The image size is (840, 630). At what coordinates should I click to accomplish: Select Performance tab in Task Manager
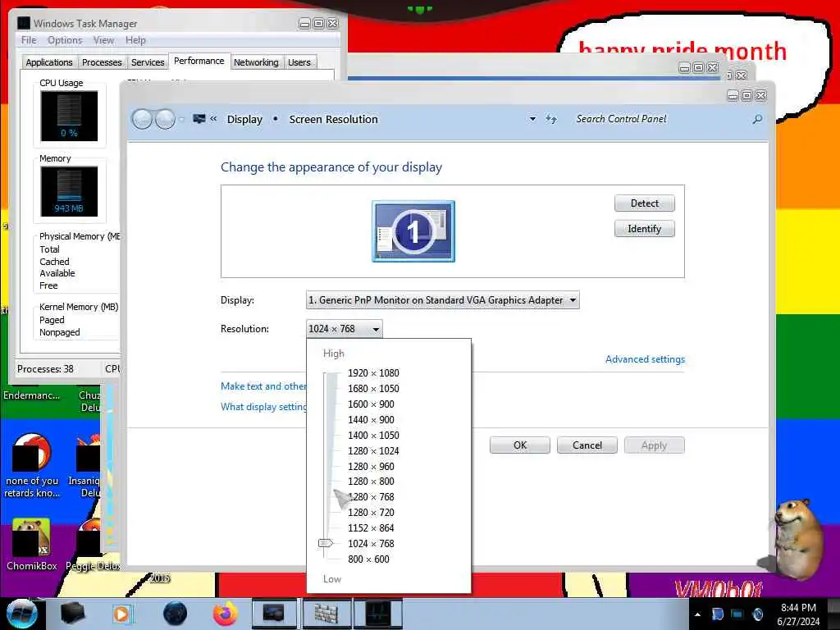click(199, 61)
